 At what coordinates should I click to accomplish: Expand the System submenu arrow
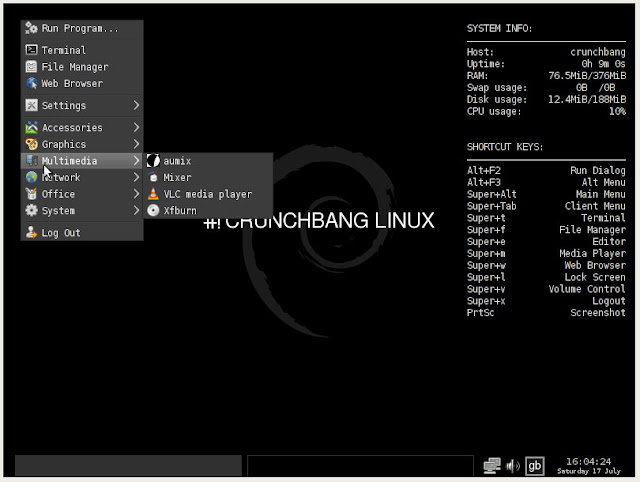click(x=136, y=211)
